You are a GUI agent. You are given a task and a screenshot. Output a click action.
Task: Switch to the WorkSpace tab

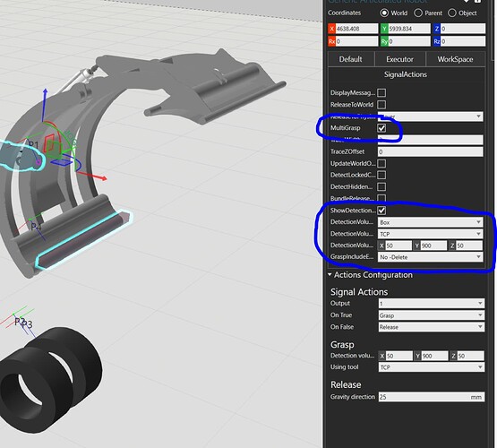click(455, 59)
